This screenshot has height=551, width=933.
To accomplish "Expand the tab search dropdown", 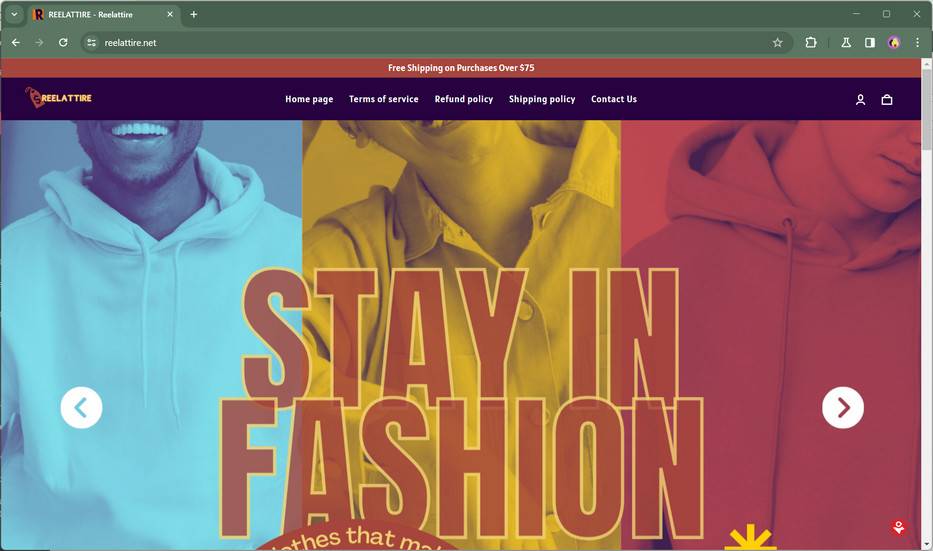I will point(14,14).
